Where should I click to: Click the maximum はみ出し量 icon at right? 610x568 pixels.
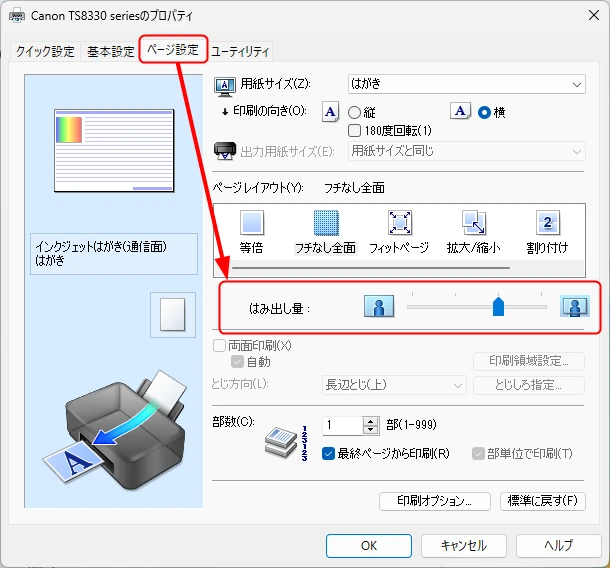[x=573, y=307]
